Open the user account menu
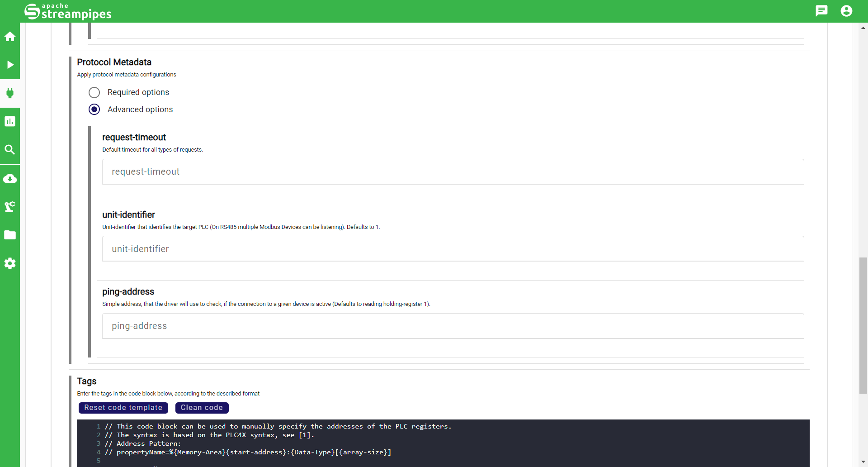The image size is (868, 467). pos(846,11)
